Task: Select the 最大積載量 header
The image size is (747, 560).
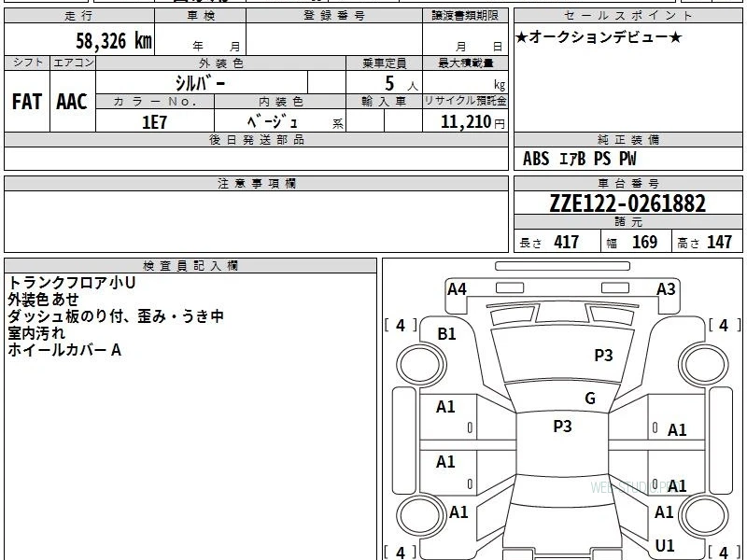Action: tap(465, 63)
